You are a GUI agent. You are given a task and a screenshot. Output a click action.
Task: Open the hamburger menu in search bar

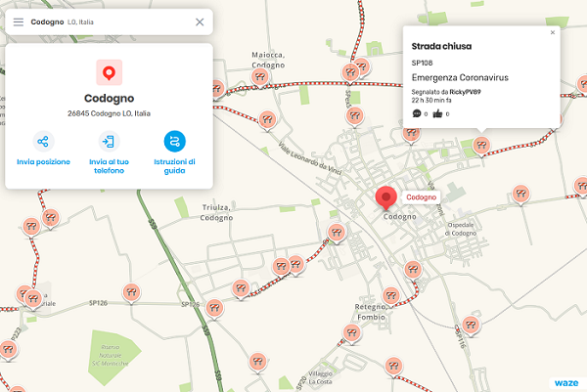18,22
